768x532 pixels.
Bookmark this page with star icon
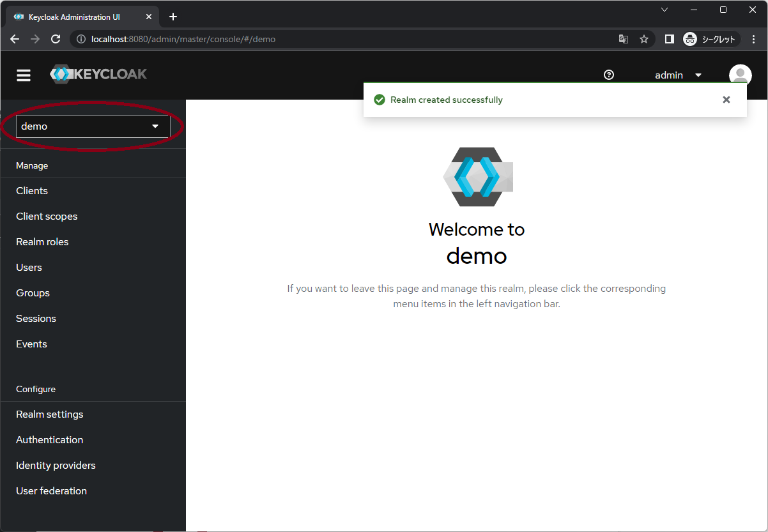(644, 39)
